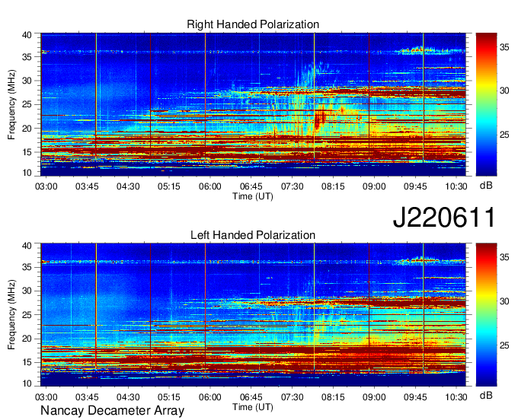Screen dimensions: 518x420
Task: Click the Left Handed polarization spectrogram
Action: click(x=253, y=315)
